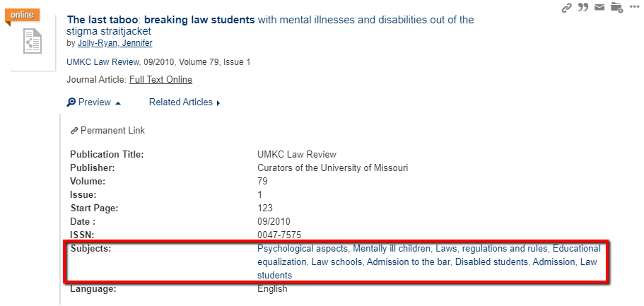Screen dimensions: 644x306
Task: Select Disabled students subject link
Action: 491,262
